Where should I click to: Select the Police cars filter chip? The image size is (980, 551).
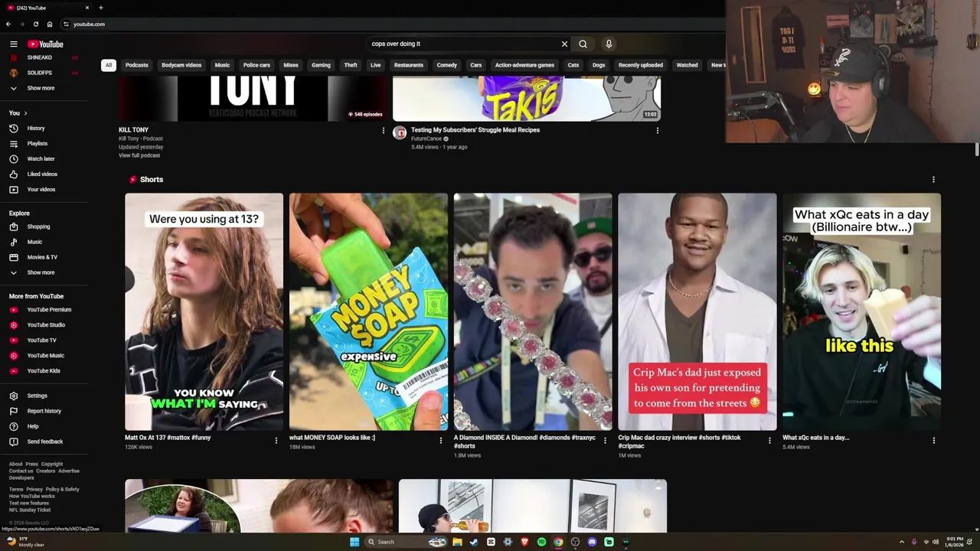pos(256,65)
